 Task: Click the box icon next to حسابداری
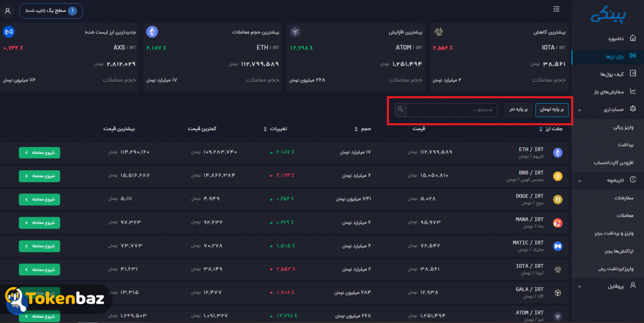[633, 109]
